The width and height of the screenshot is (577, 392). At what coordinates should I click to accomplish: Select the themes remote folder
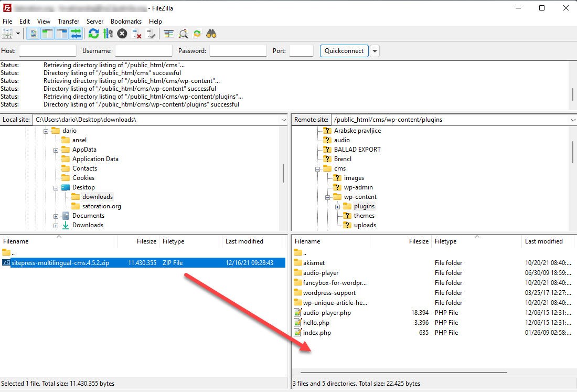point(364,216)
